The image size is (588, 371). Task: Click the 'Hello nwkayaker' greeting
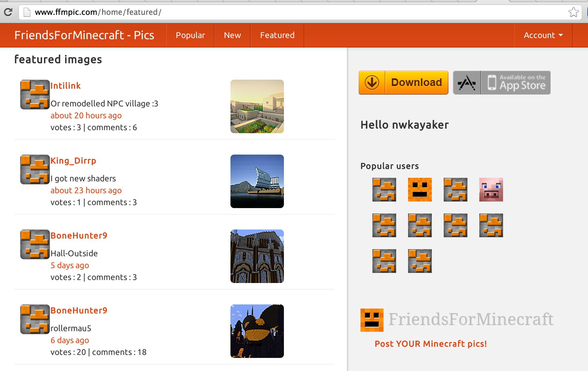coord(404,125)
